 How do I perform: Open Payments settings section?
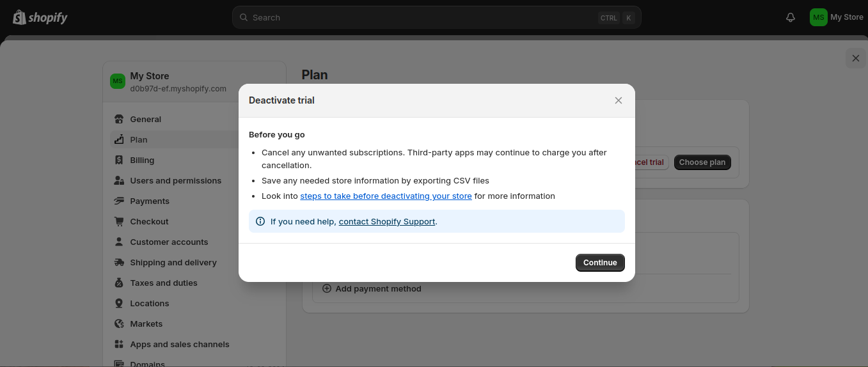click(x=150, y=201)
